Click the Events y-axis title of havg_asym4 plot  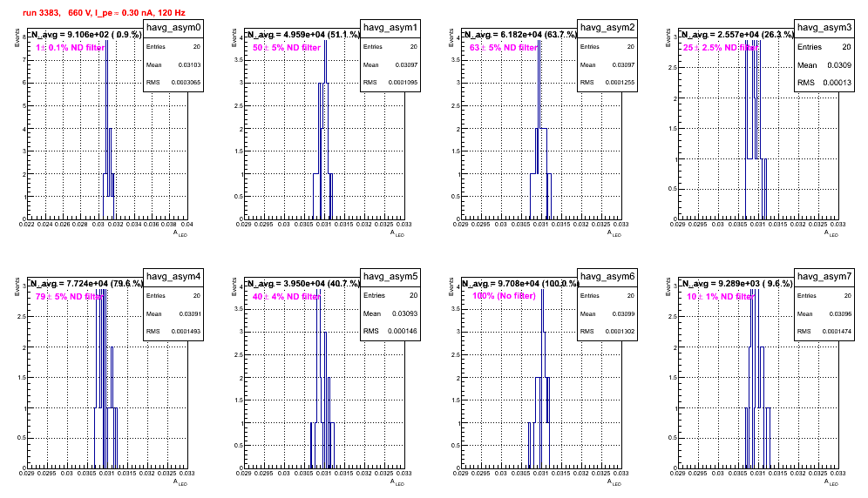pos(17,286)
